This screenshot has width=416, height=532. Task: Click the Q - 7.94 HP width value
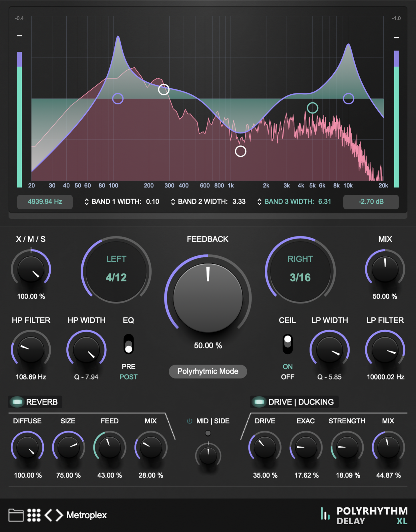click(x=86, y=377)
